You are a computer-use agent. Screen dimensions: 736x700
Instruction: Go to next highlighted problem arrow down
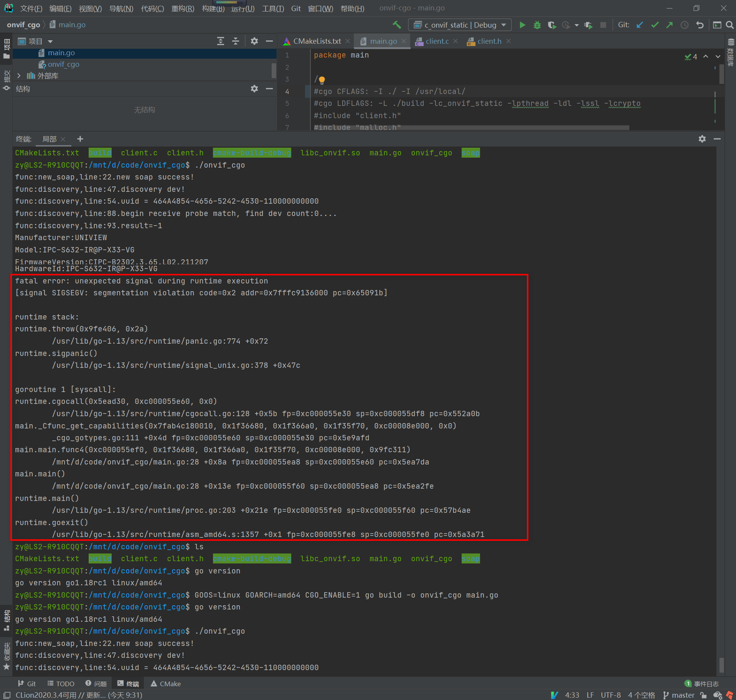(718, 56)
